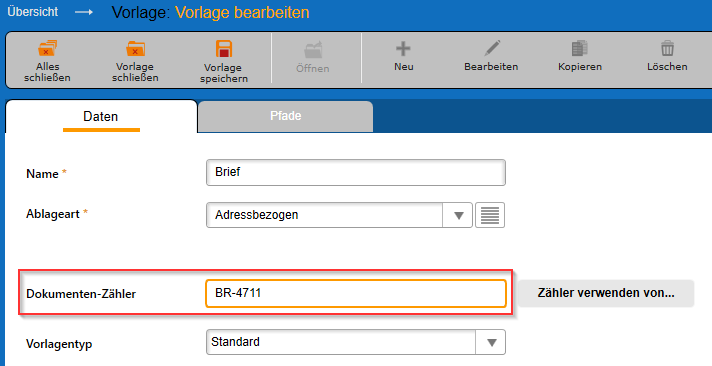Click the Vorlage schließen folder icon
712x366 pixels.
135,48
